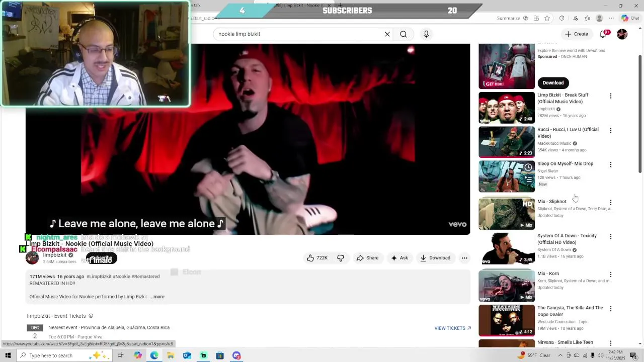
Task: Select the Limp Bizkit Nookie browser tab
Action: pyautogui.click(x=297, y=6)
